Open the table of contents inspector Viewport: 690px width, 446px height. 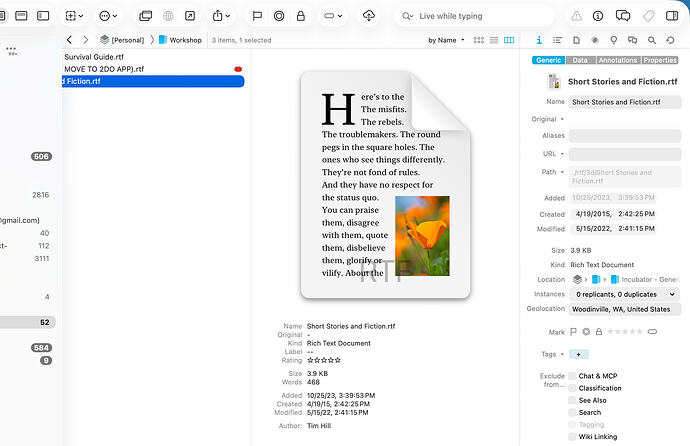click(x=558, y=40)
